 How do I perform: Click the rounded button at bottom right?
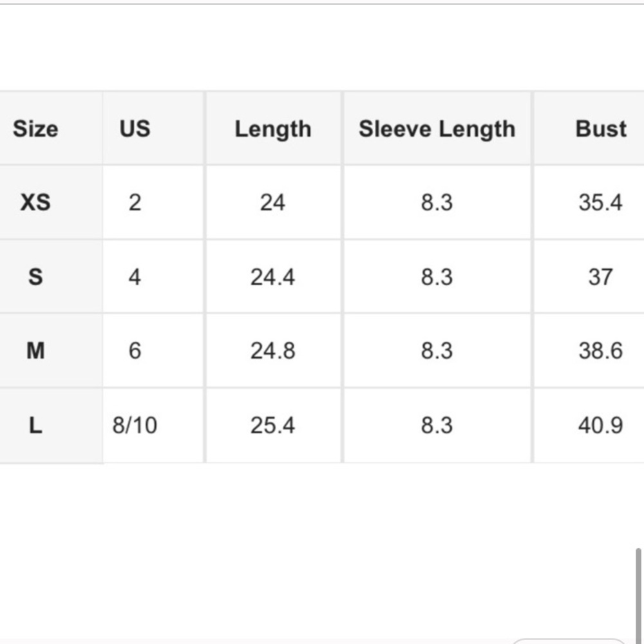point(569,641)
